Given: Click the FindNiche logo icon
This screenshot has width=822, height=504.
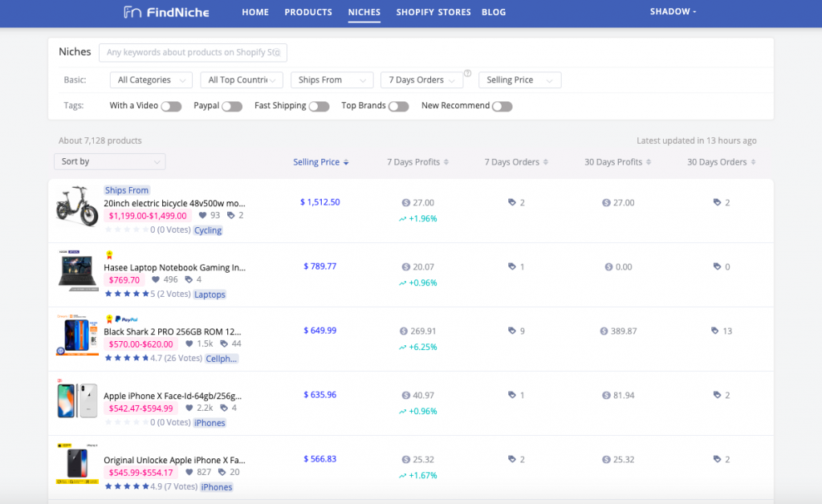Looking at the screenshot, I should click(132, 12).
